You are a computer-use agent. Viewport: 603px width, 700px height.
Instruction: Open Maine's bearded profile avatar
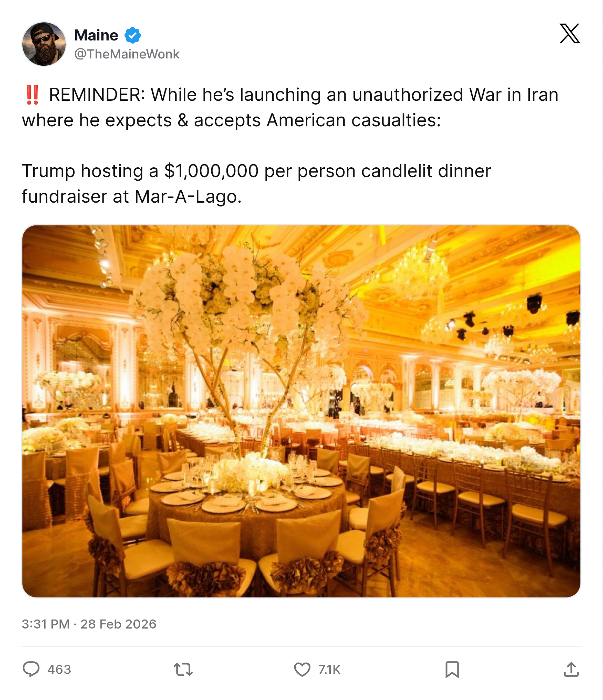point(44,44)
